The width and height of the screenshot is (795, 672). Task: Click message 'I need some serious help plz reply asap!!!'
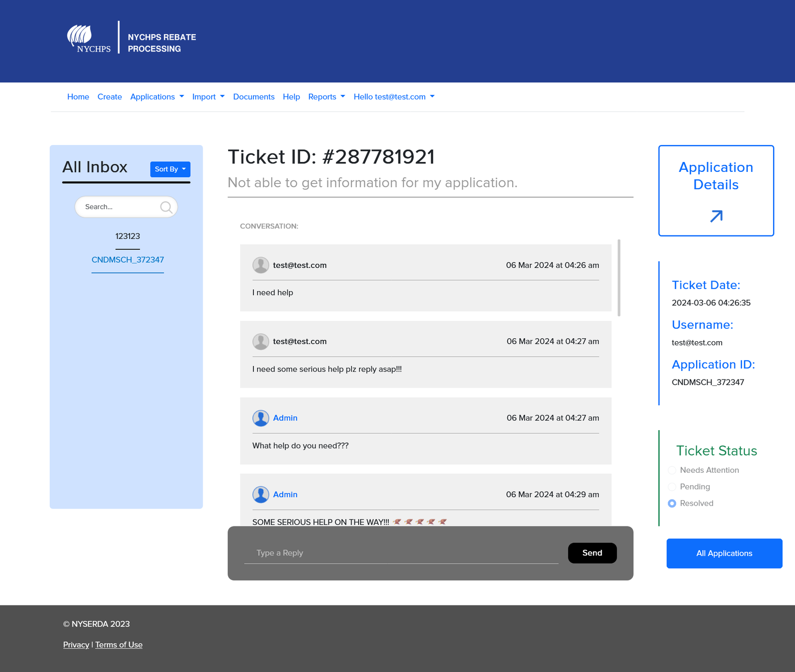pyautogui.click(x=327, y=369)
